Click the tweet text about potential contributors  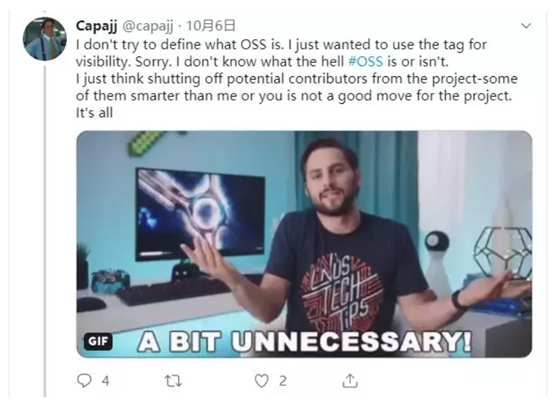pos(297,87)
